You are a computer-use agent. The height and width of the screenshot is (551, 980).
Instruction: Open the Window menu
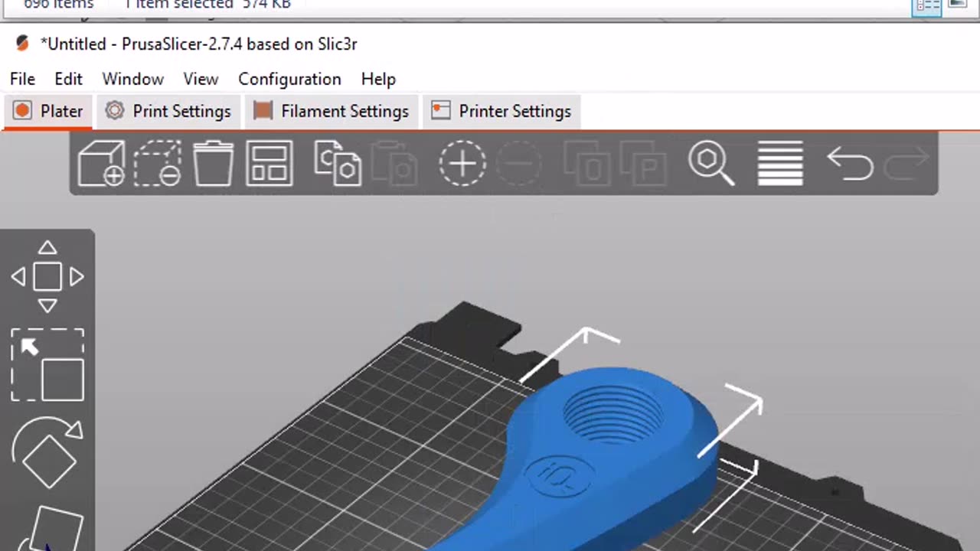[132, 79]
